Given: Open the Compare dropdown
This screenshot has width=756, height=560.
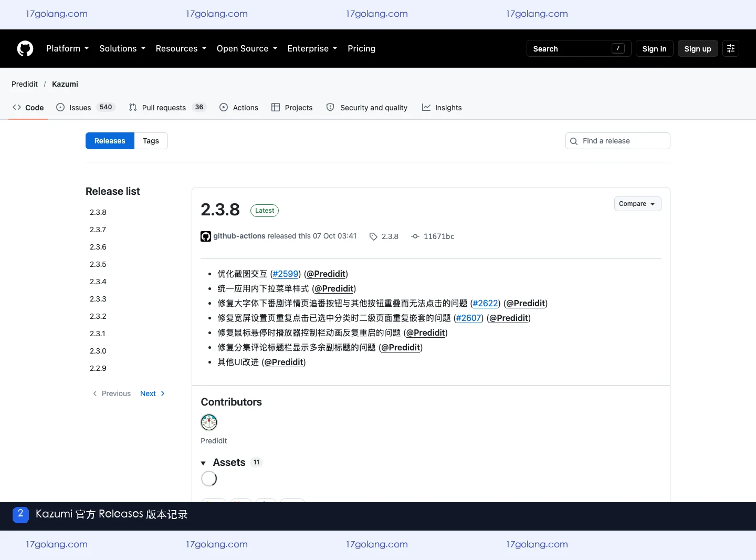Looking at the screenshot, I should pyautogui.click(x=637, y=204).
